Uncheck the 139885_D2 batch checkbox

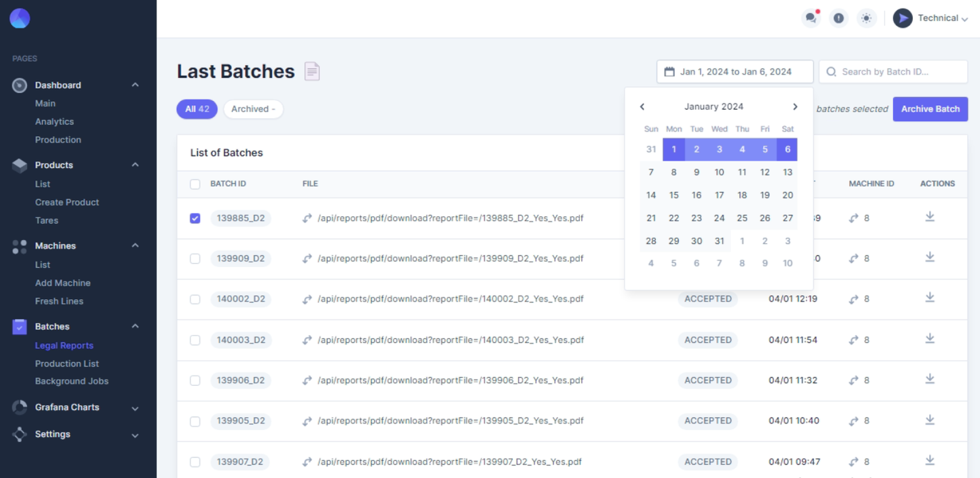pyautogui.click(x=195, y=218)
